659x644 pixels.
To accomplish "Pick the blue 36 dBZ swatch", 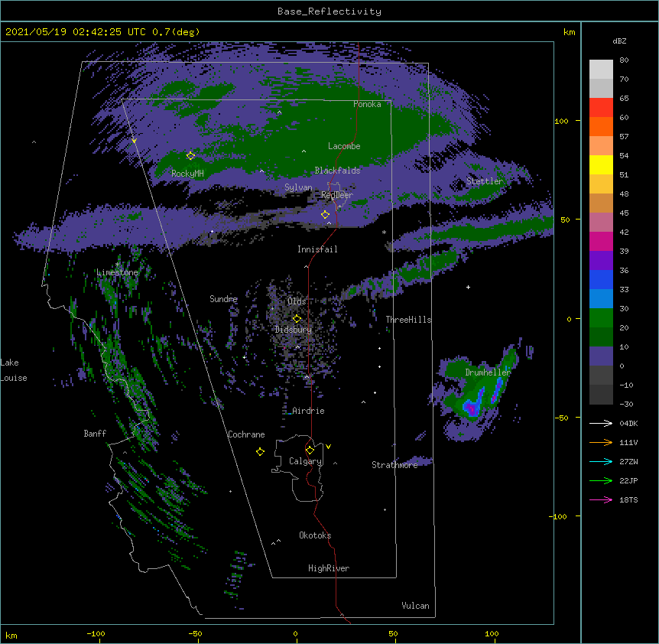I will coord(601,279).
